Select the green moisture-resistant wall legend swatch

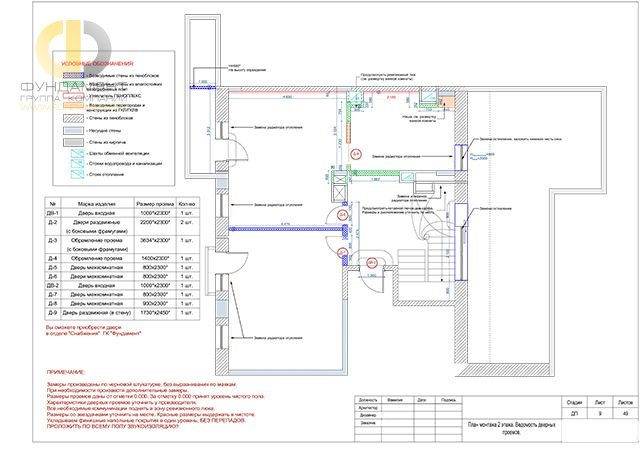73,84
